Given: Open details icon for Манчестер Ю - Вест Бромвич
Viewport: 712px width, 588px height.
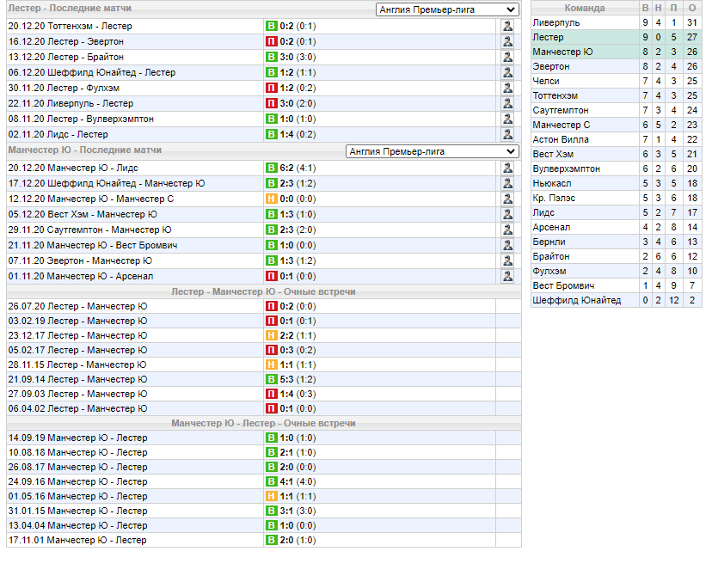Looking at the screenshot, I should tap(507, 245).
